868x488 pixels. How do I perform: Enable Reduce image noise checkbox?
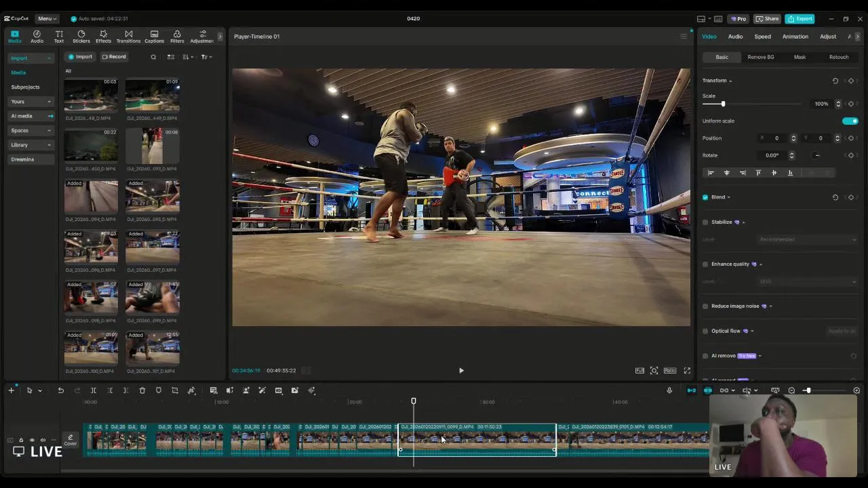(x=705, y=306)
